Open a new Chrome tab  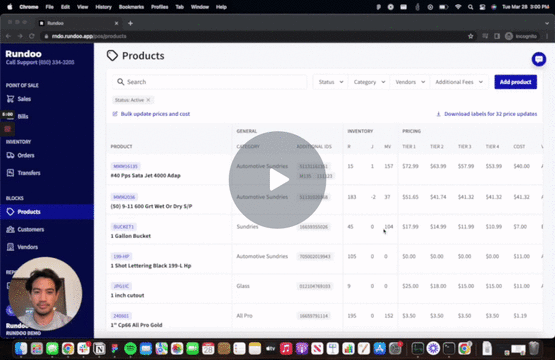[130, 23]
